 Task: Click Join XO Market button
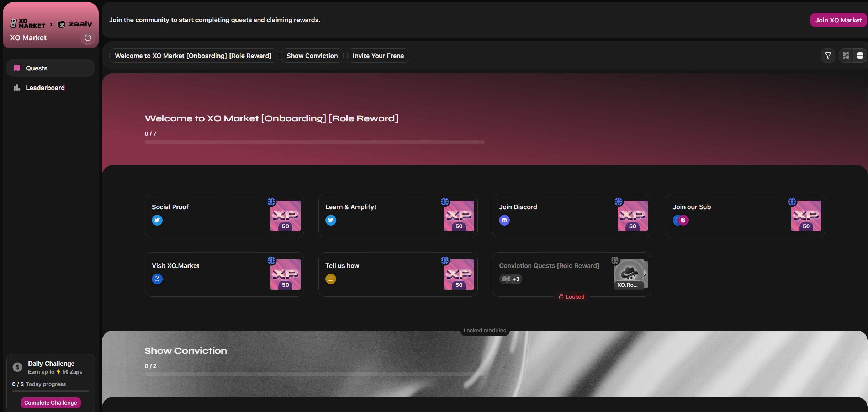coord(838,20)
